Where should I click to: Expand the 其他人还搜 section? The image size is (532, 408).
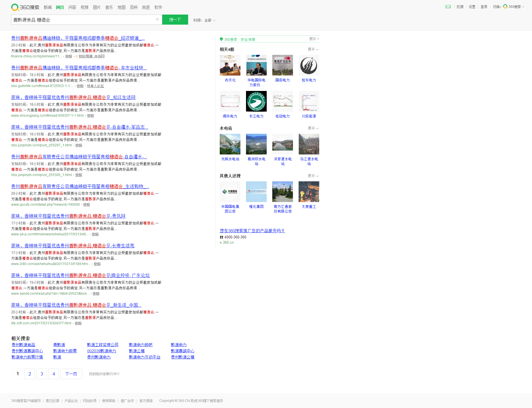tap(313, 176)
